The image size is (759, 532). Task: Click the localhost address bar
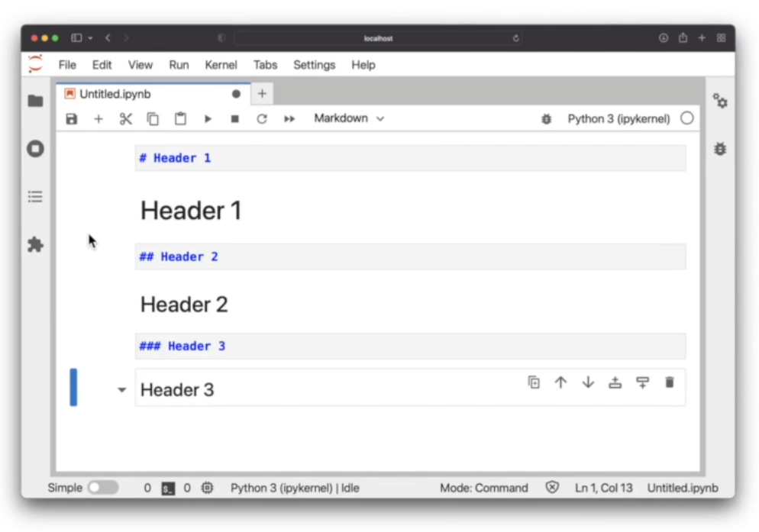(378, 37)
